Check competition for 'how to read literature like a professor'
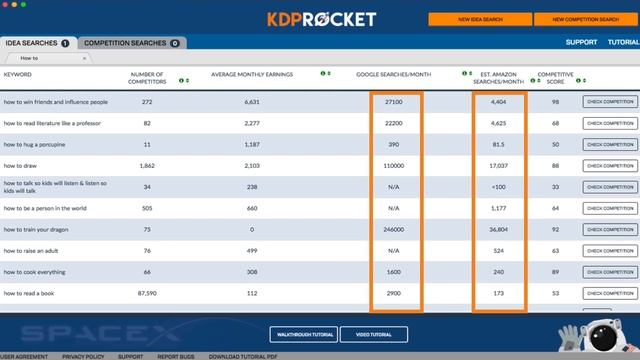Viewport: 640px width, 360px height. (610, 123)
